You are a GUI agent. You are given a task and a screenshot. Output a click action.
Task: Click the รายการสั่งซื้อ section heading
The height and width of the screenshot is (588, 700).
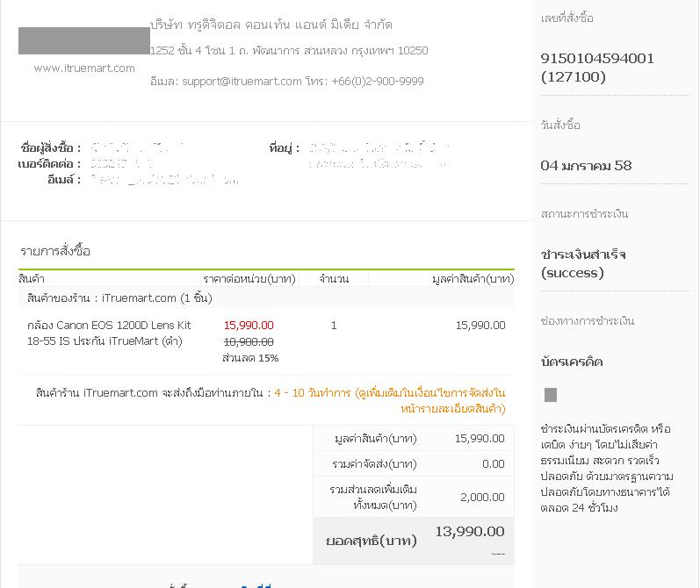(x=55, y=251)
